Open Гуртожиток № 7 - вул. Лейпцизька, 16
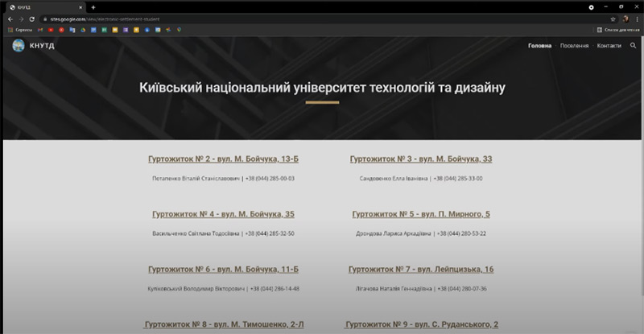 (x=421, y=269)
